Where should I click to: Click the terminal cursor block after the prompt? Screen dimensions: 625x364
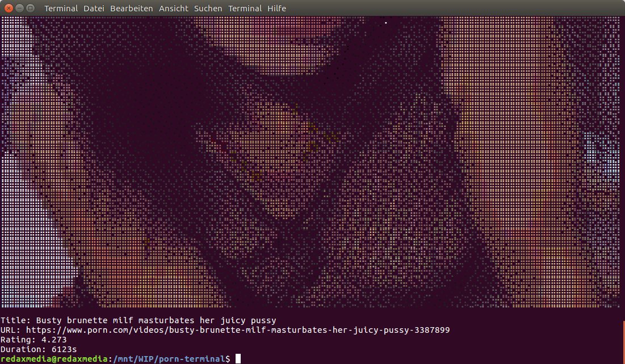click(238, 359)
